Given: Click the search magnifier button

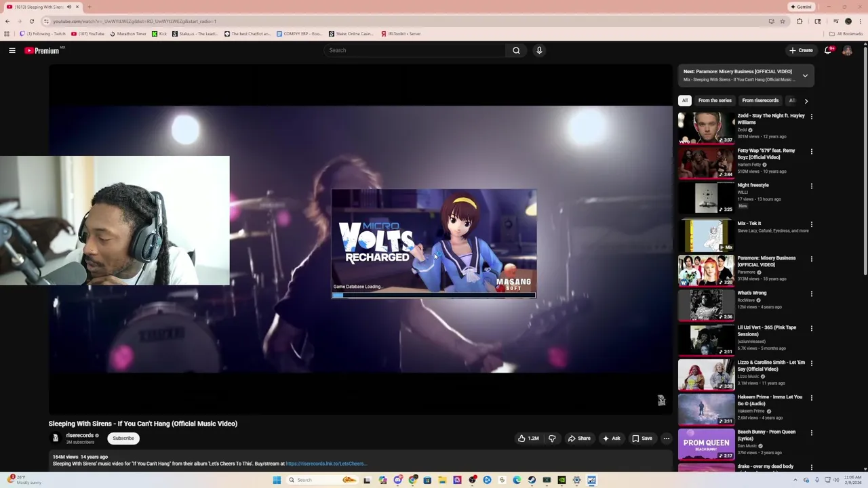Looking at the screenshot, I should pos(516,50).
